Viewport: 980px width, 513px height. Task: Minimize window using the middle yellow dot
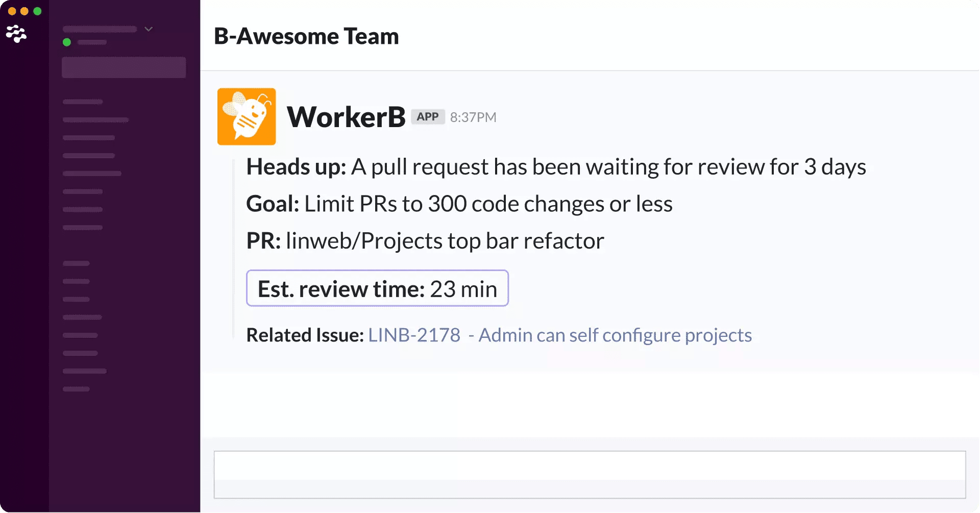coord(24,11)
